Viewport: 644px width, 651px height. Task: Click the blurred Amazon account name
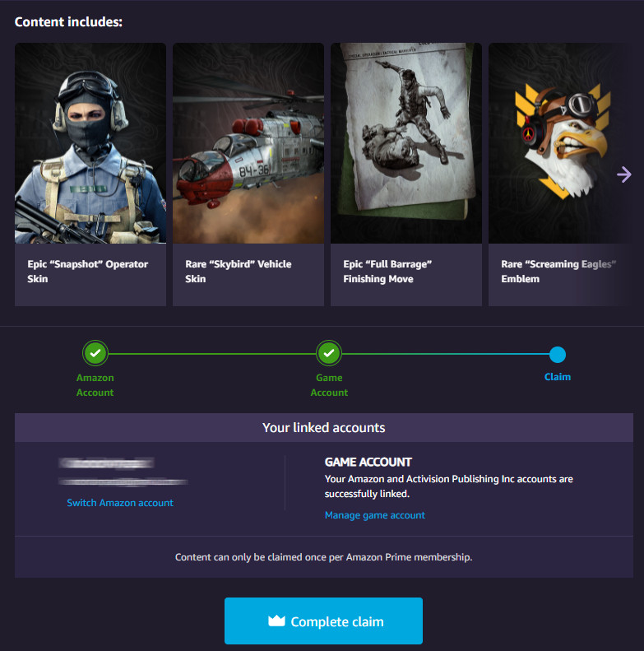click(107, 463)
